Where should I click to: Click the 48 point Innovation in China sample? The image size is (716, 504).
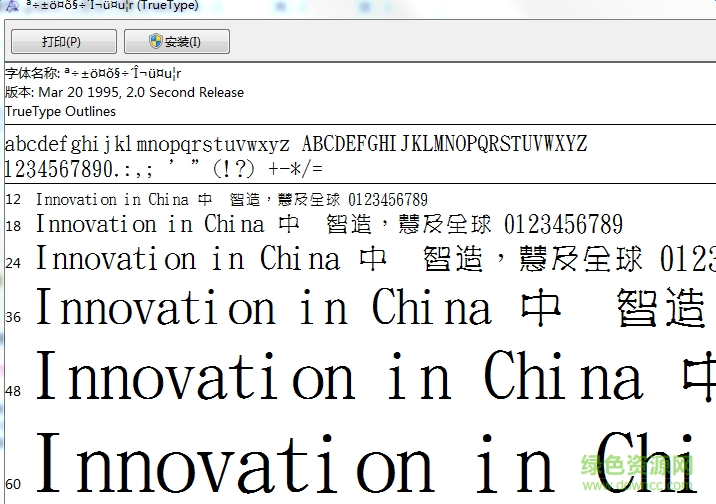(x=376, y=376)
